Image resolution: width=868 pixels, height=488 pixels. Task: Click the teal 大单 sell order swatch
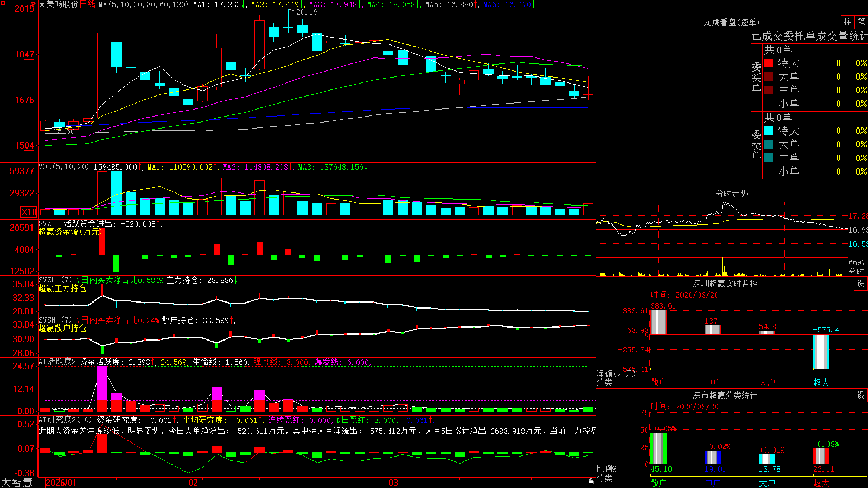[x=768, y=144]
